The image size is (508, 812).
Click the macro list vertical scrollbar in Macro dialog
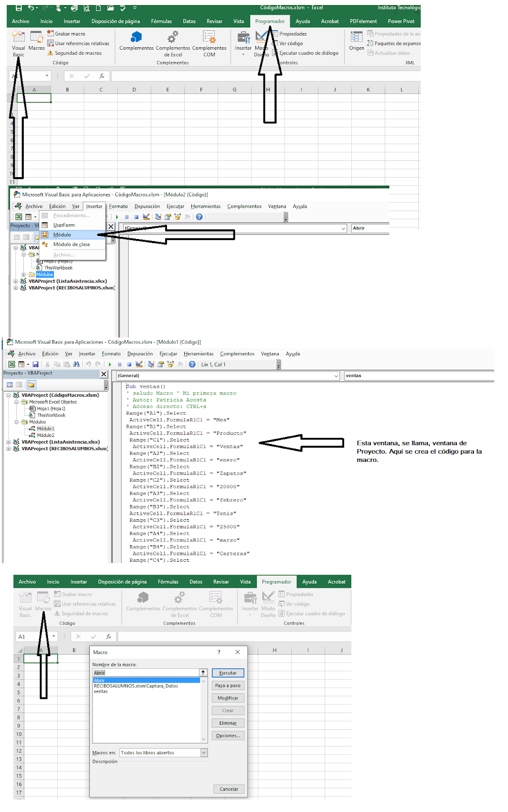(x=204, y=710)
